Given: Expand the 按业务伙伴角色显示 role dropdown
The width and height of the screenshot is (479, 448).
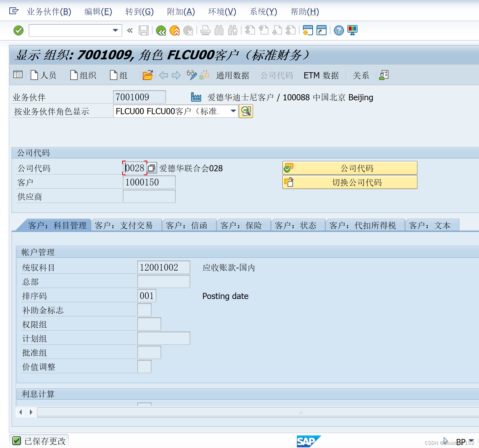Looking at the screenshot, I should (x=233, y=111).
